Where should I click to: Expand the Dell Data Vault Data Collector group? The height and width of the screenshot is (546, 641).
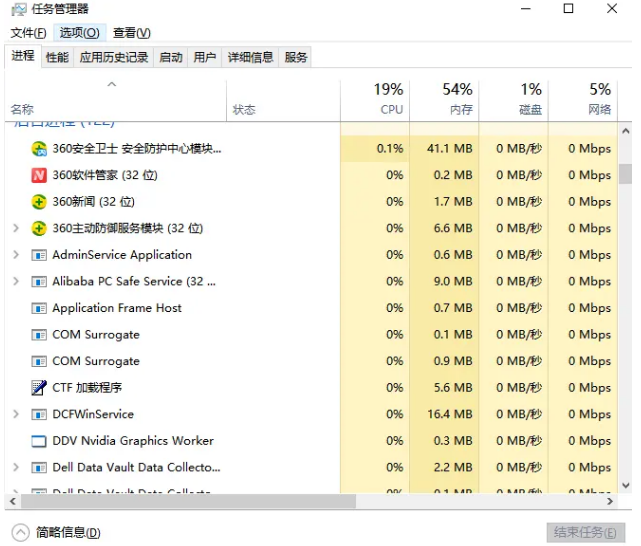[16, 467]
